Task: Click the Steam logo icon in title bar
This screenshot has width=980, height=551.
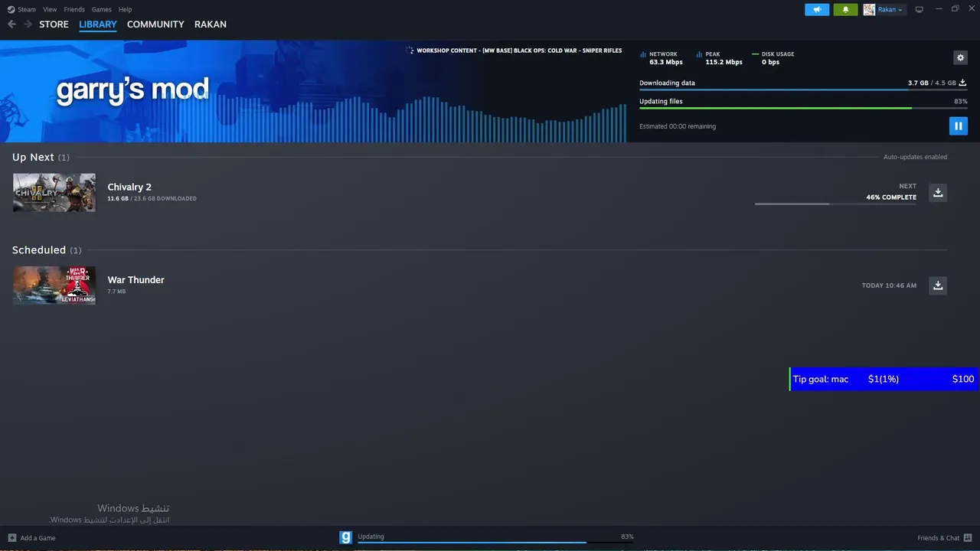Action: click(11, 9)
